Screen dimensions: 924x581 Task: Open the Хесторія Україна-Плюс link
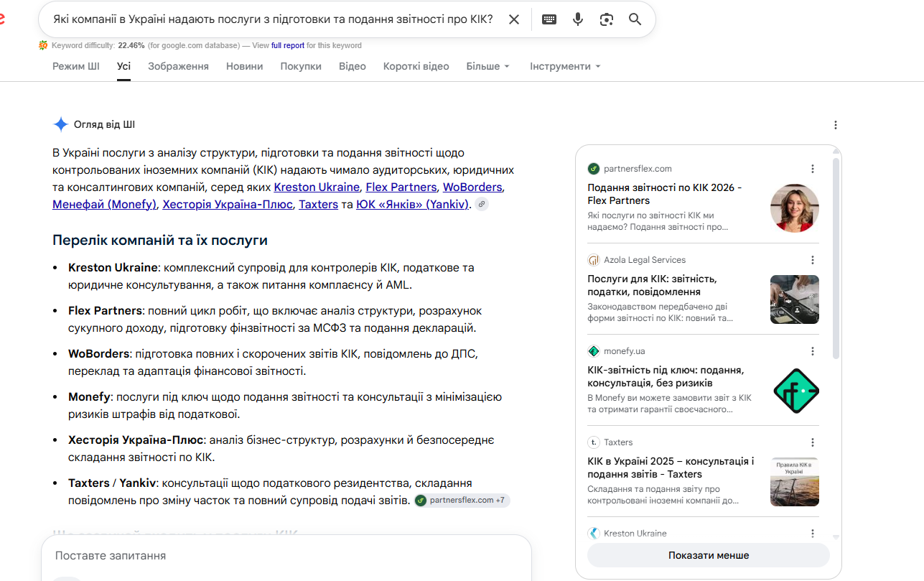tap(228, 204)
